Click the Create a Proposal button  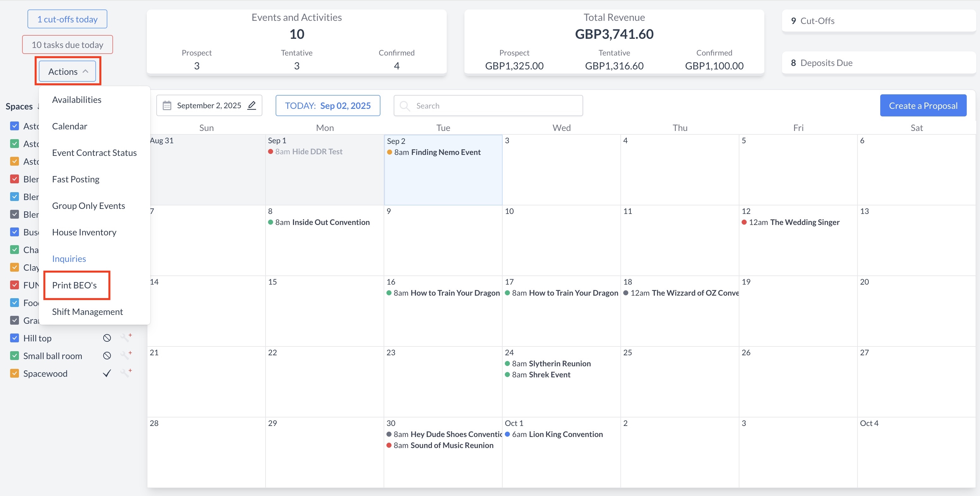[923, 105]
